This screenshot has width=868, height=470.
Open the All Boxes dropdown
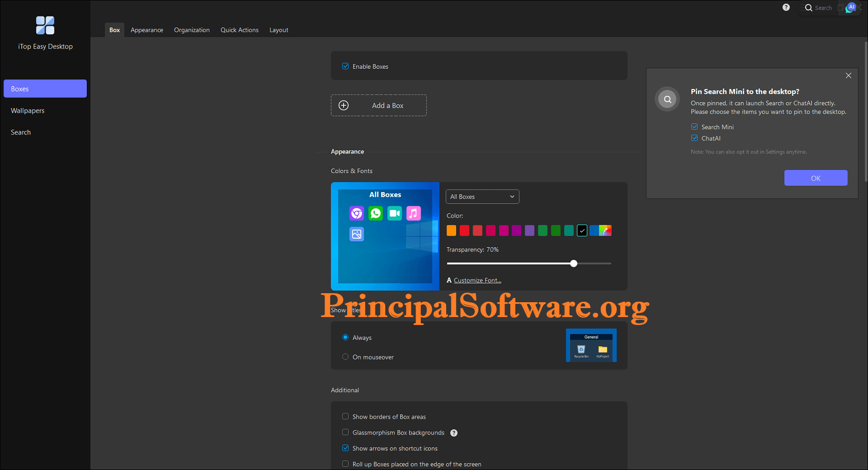click(482, 196)
